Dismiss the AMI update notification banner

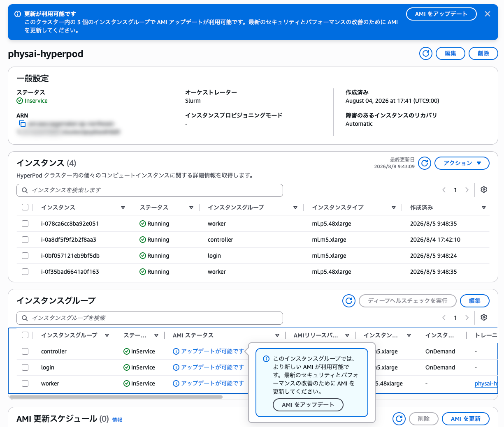pyautogui.click(x=488, y=14)
